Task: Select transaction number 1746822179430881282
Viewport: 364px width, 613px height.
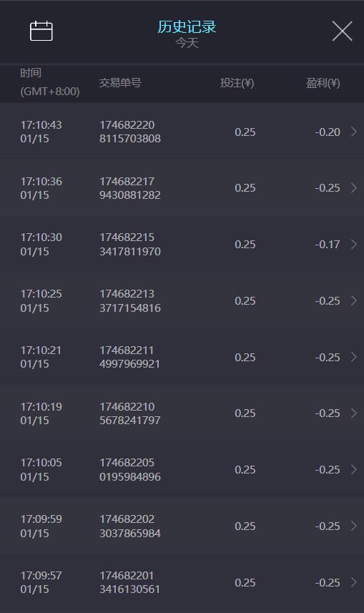Action: [x=130, y=188]
